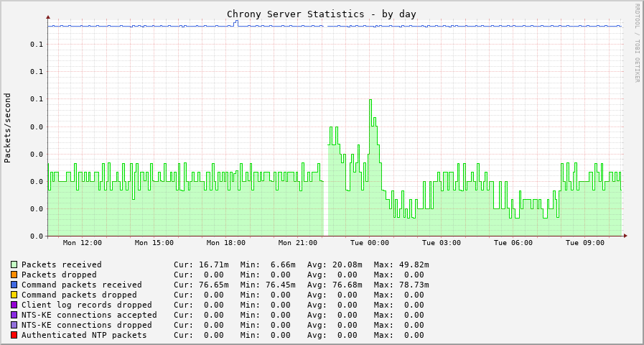
Task: Click the Packets dropped orange legend swatch
Action: [x=14, y=275]
